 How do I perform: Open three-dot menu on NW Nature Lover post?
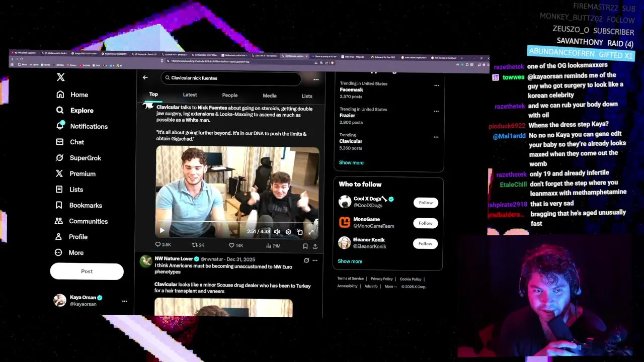coord(315,260)
